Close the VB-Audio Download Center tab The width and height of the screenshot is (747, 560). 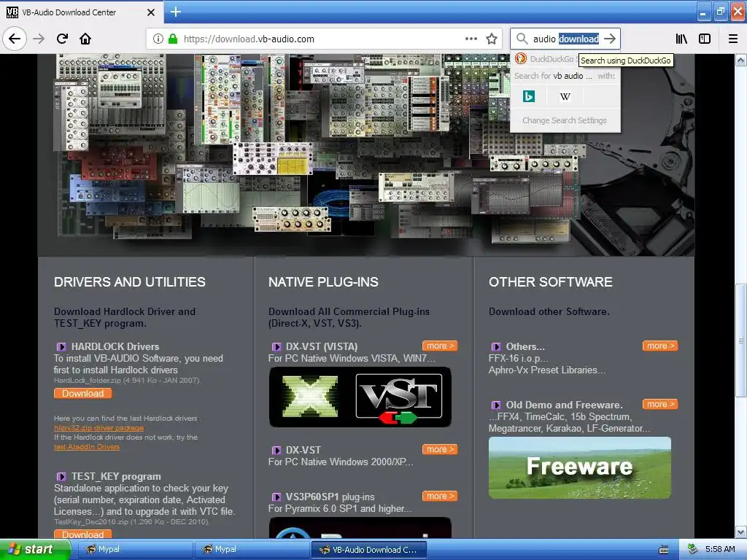click(150, 12)
